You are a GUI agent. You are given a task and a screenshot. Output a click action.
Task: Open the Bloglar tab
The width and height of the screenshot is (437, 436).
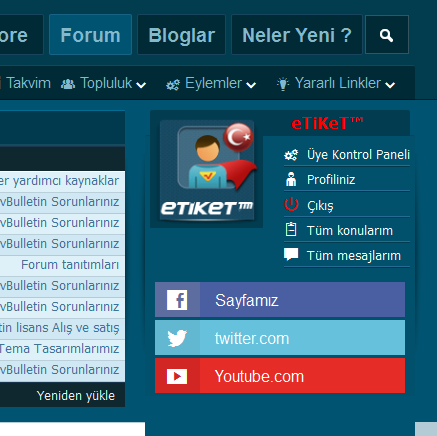(181, 35)
